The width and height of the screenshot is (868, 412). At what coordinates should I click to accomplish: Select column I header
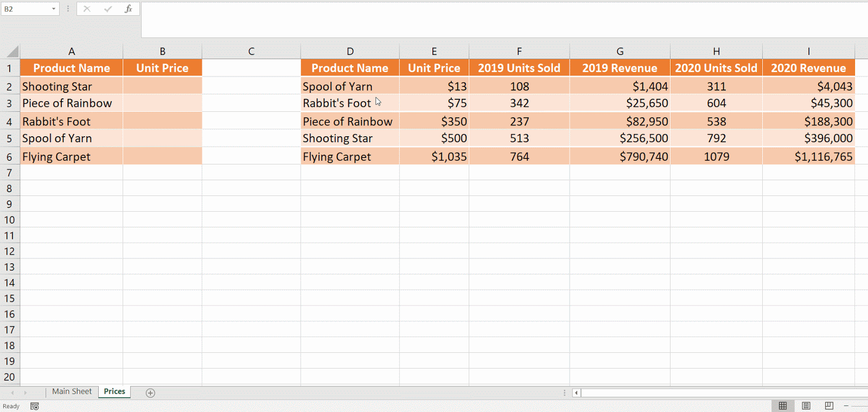click(808, 51)
